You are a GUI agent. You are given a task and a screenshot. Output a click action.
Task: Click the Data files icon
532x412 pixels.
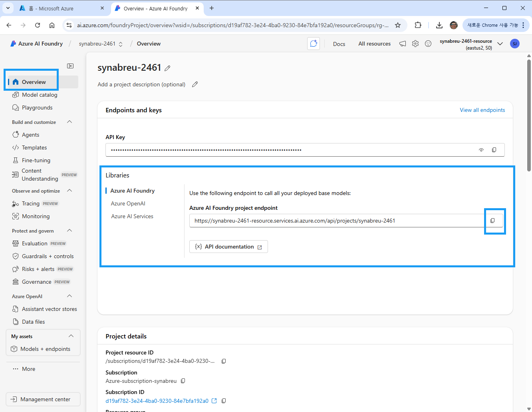coord(16,322)
